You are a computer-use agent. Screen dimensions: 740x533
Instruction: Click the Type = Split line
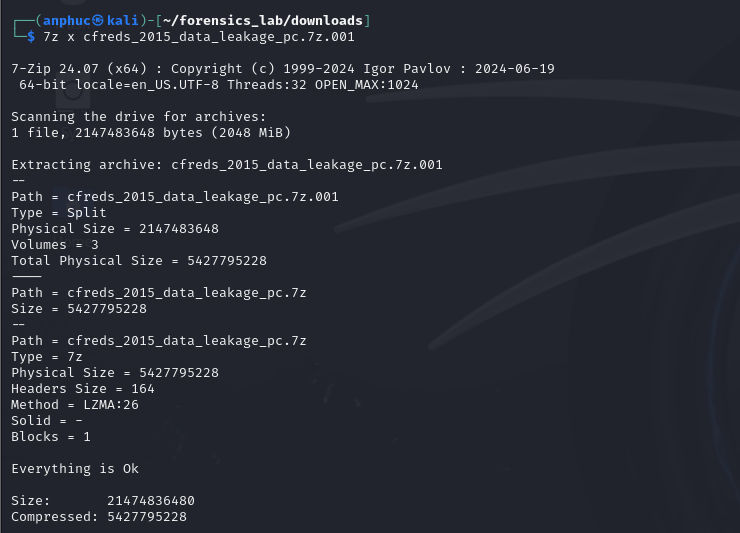(x=59, y=213)
